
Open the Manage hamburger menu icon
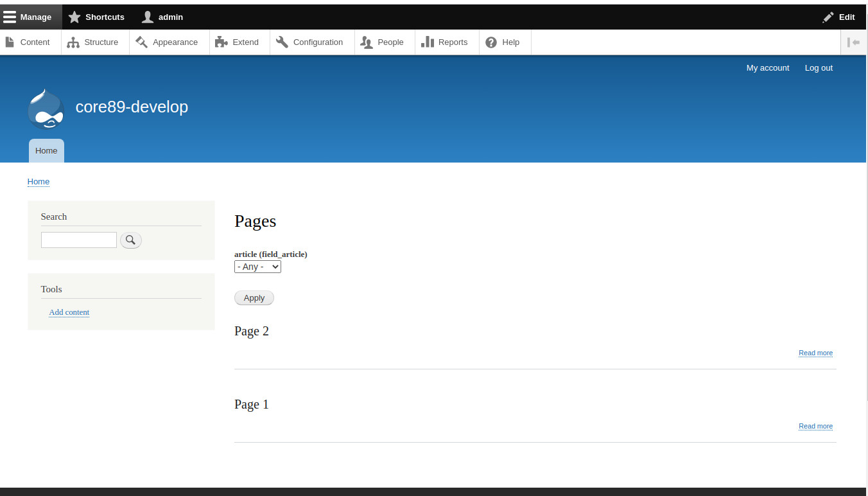10,17
